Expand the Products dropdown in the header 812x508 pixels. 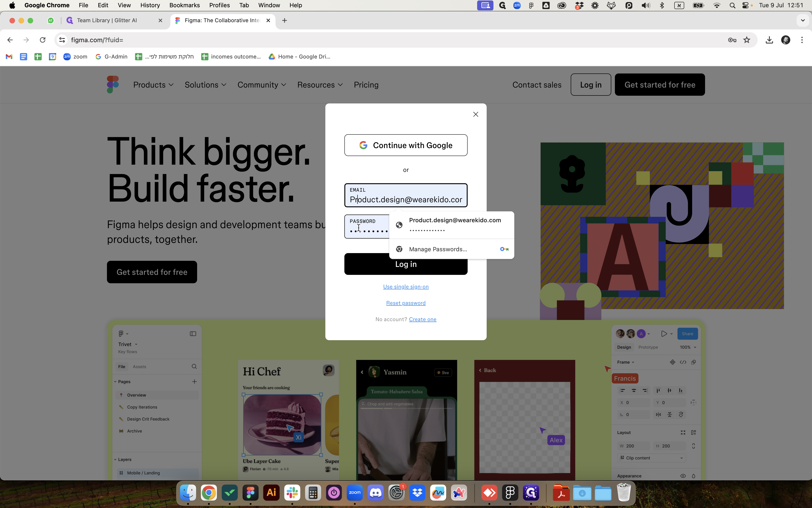tap(153, 85)
